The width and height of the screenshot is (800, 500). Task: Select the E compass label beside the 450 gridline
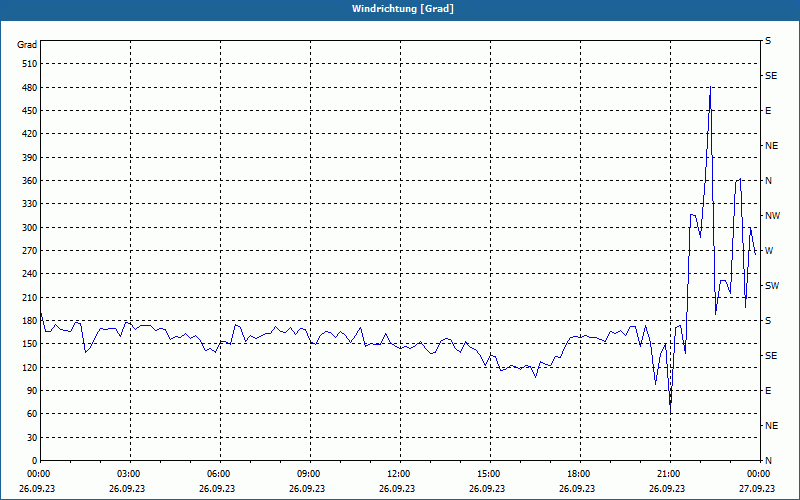pyautogui.click(x=768, y=111)
